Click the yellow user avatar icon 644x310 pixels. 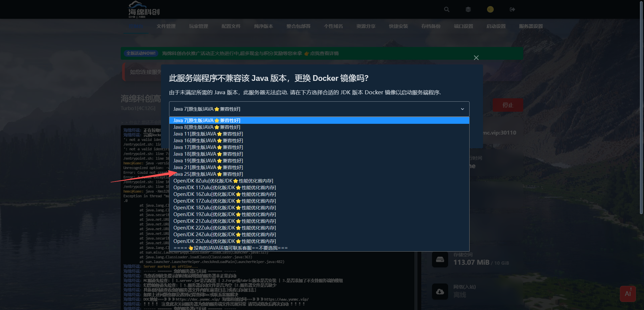[x=490, y=9]
